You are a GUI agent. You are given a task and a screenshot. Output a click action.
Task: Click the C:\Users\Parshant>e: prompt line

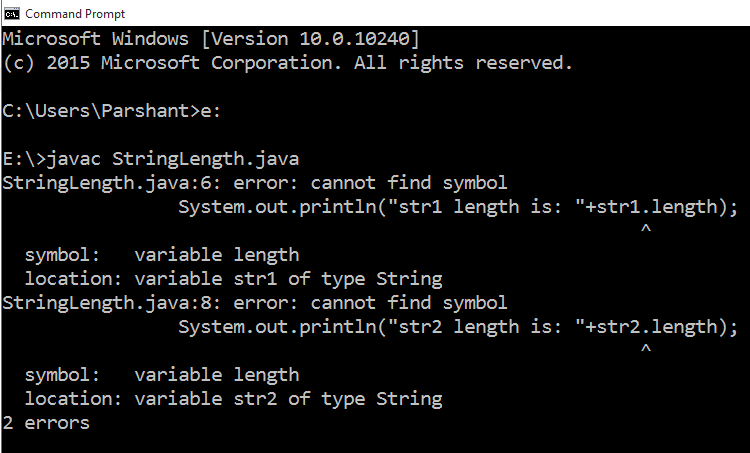(111, 111)
